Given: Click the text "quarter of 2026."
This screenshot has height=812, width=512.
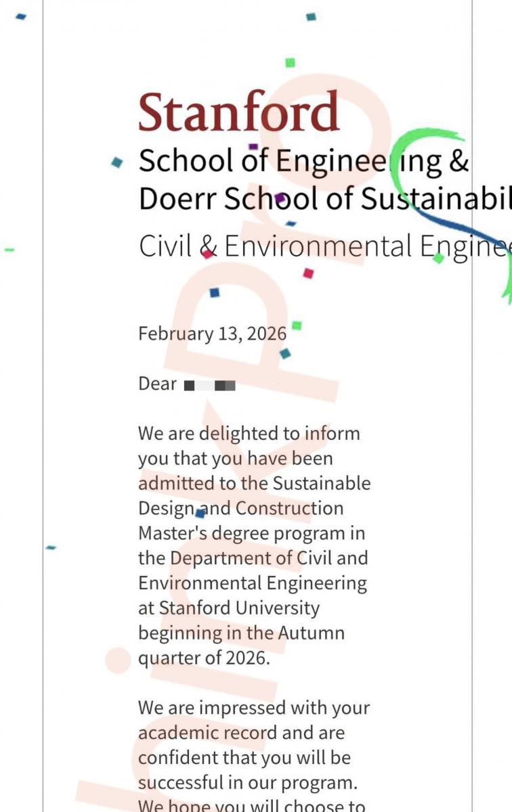Looking at the screenshot, I should (x=204, y=658).
